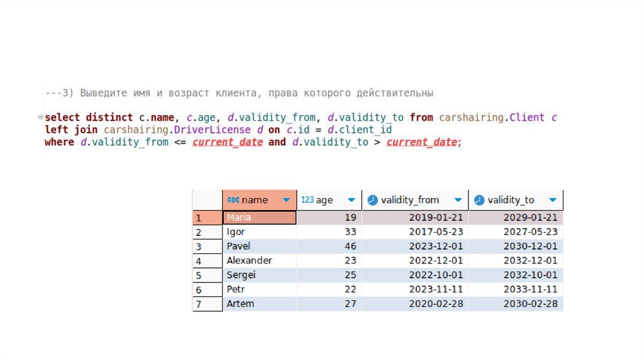644x361 pixels.
Task: Select row number 7 header
Action: pyautogui.click(x=207, y=304)
